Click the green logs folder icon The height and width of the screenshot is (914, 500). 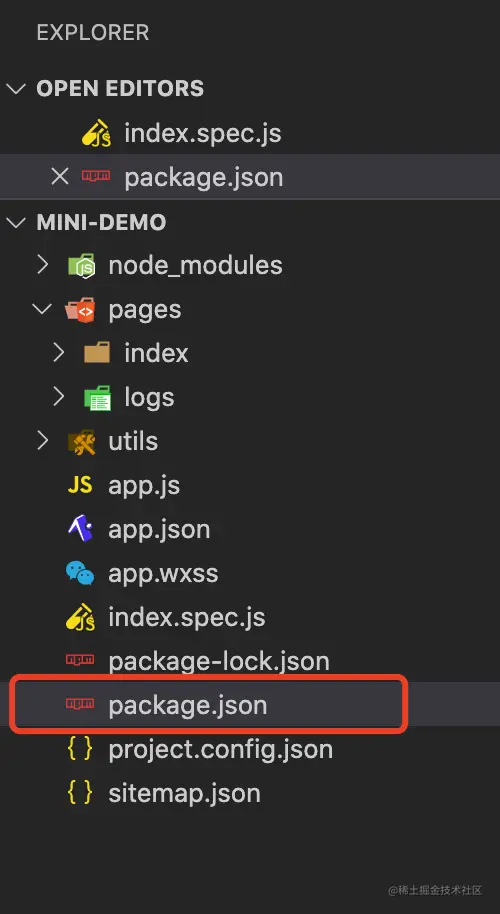97,398
